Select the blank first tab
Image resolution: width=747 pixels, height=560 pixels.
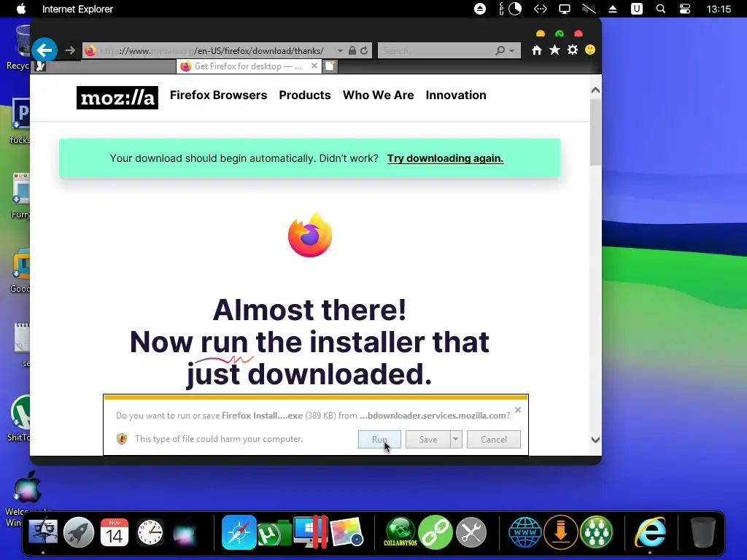(x=105, y=66)
